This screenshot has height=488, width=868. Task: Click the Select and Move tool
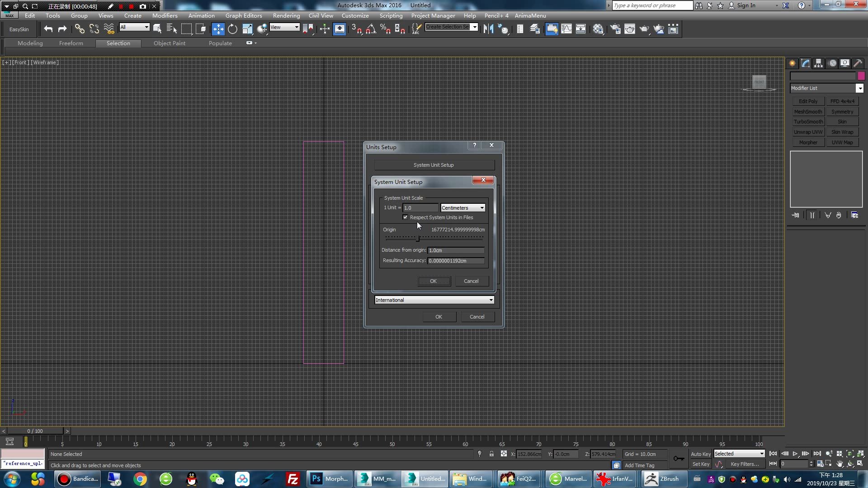point(218,29)
